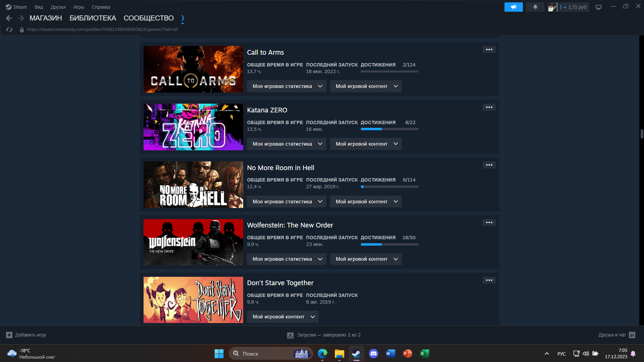Click the downloads tray icon
The height and width of the screenshot is (362, 644).
point(290,335)
